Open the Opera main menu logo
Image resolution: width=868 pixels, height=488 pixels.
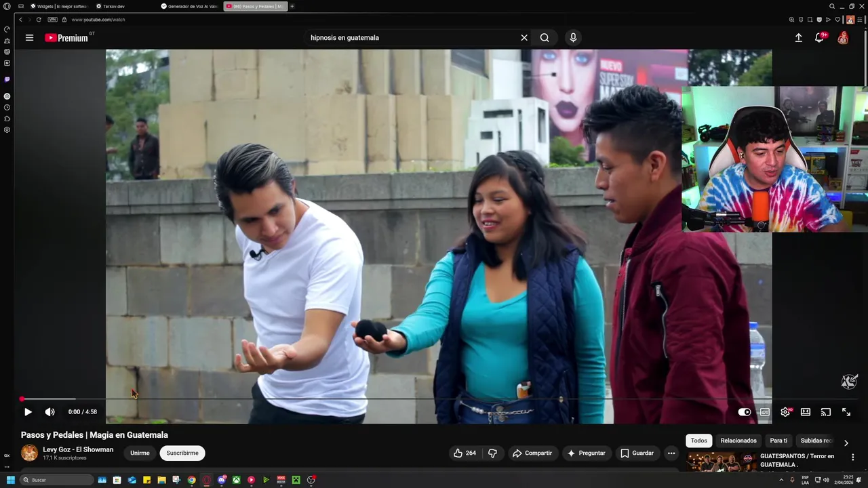click(x=7, y=6)
